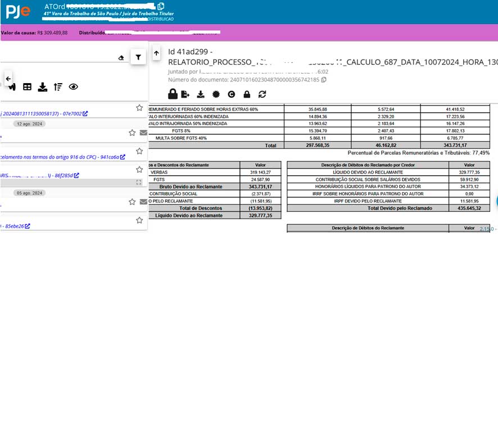Select the Líquido Devido ao Reclamante label
This screenshot has width=498, height=448.
point(189,215)
